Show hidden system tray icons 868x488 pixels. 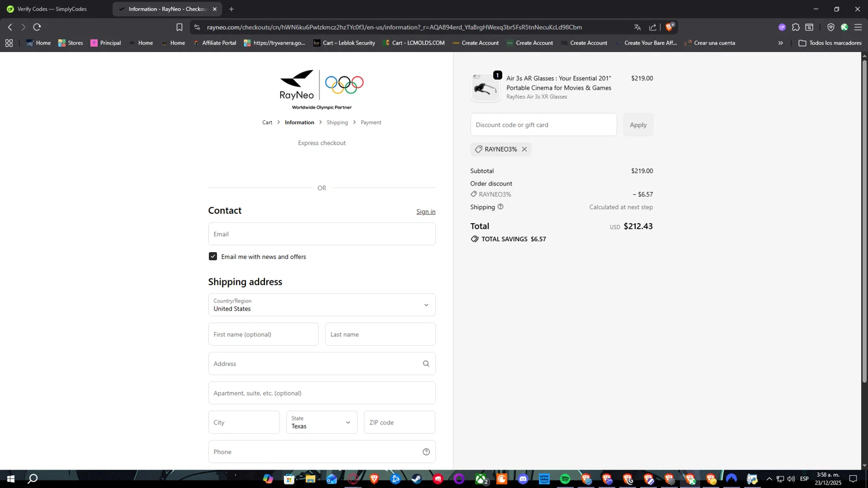pyautogui.click(x=769, y=479)
